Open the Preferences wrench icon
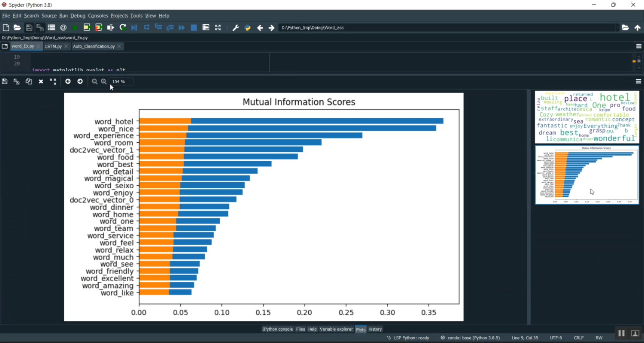 click(235, 28)
